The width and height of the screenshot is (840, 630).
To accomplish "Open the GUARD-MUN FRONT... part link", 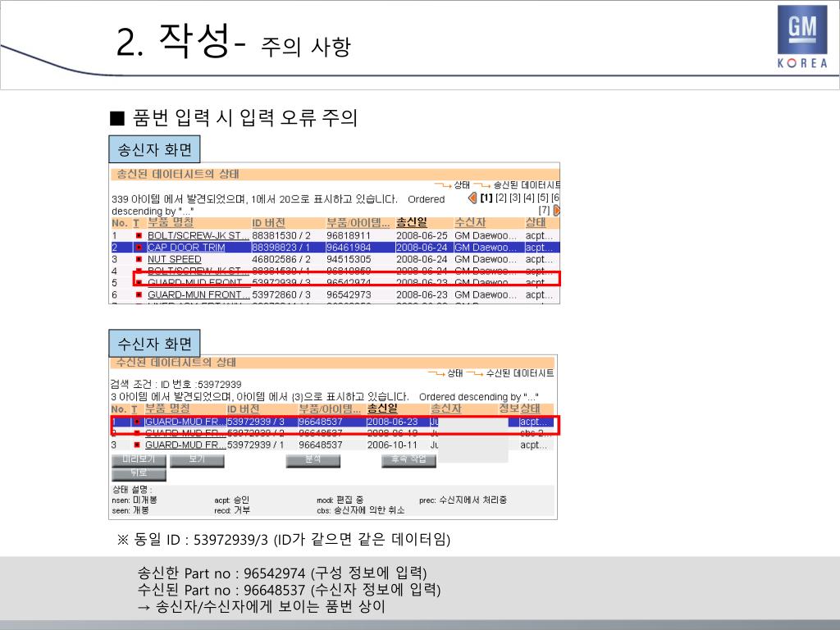I will pos(199,294).
